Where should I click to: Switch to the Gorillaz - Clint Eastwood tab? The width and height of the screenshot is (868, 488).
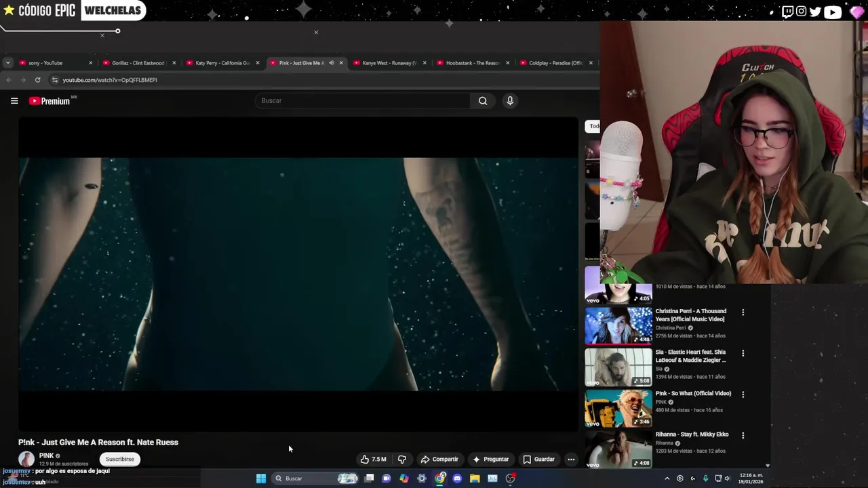[x=138, y=63]
